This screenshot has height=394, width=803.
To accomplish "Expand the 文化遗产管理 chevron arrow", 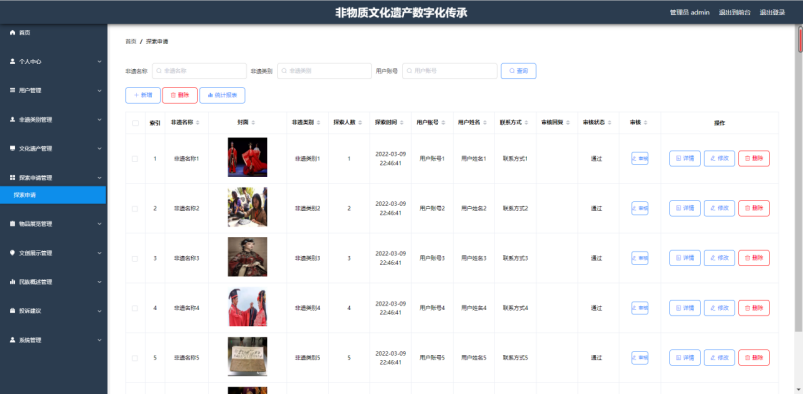I will point(99,149).
